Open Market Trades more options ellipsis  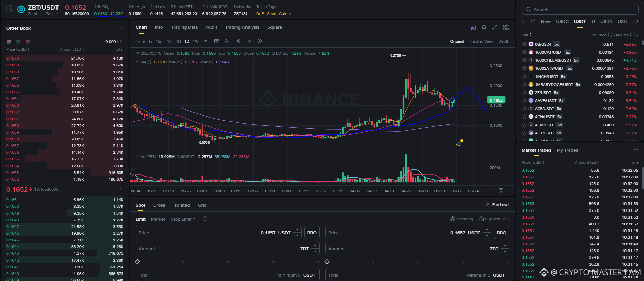[x=636, y=149]
